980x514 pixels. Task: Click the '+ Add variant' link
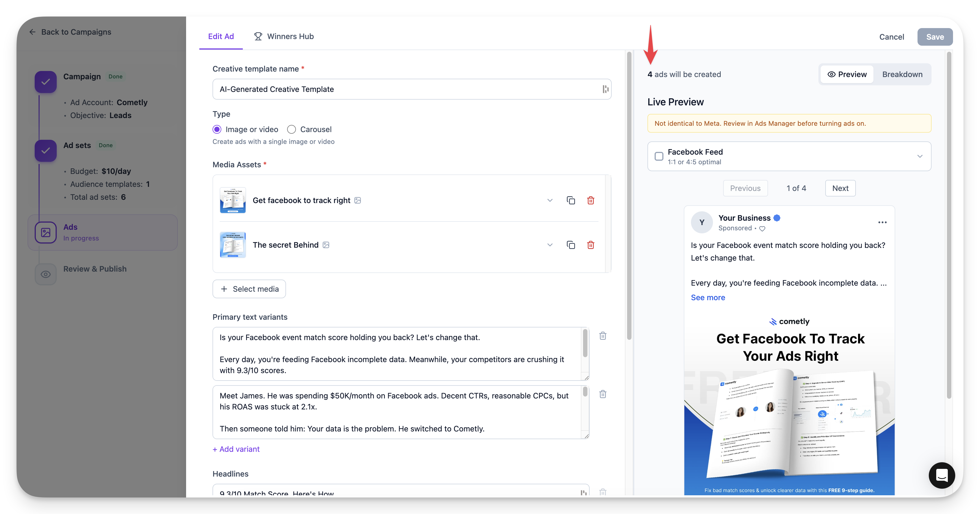coord(236,449)
